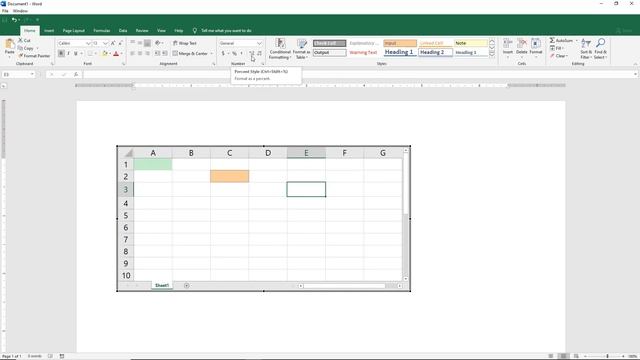Apply Percent Style to the cell

234,53
